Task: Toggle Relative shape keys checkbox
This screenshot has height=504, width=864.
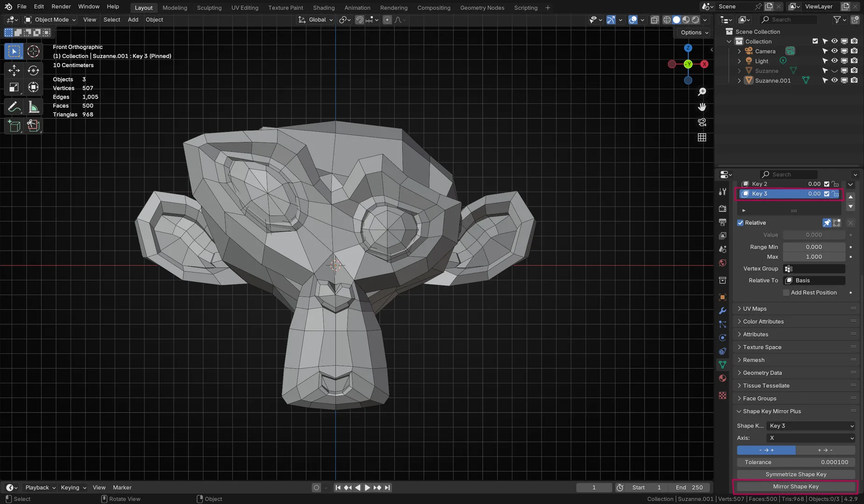Action: (x=740, y=223)
